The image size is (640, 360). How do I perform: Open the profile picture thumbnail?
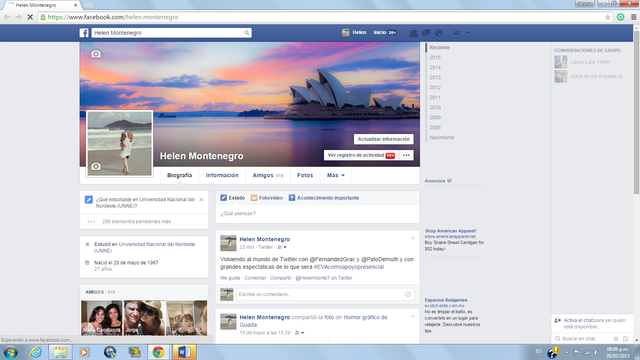(x=120, y=144)
